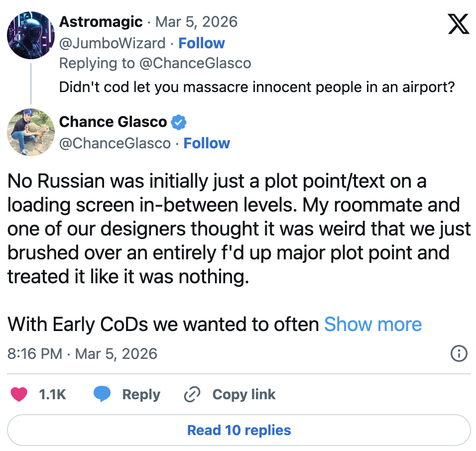Click the X logo icon

click(x=459, y=23)
